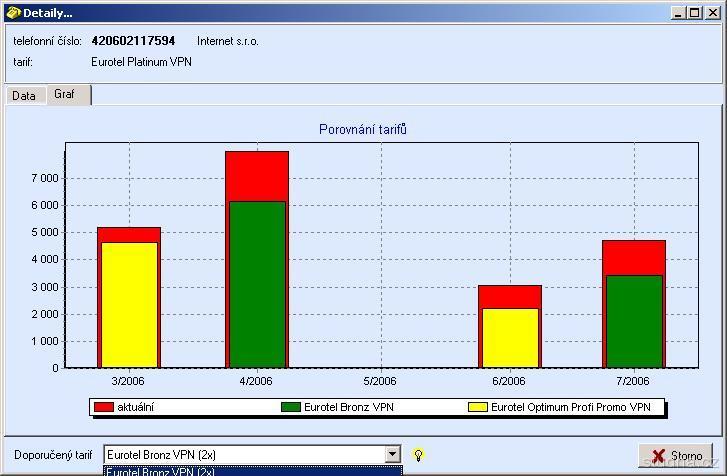Click the Eurotel Platinum VPN tariff text
The height and width of the screenshot is (476, 727).
(141, 62)
